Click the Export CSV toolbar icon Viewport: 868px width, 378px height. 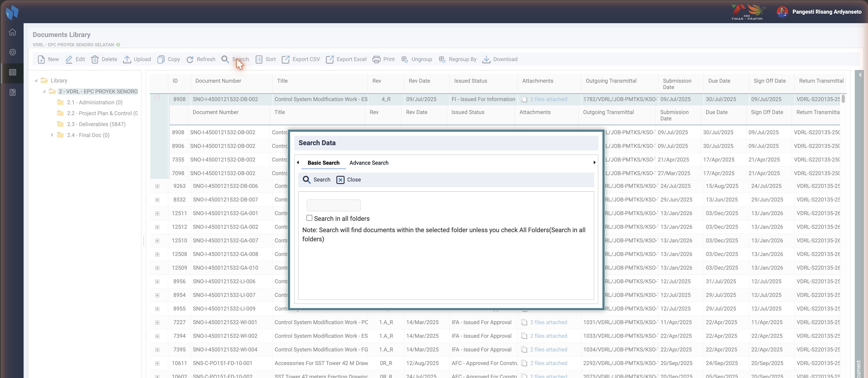[x=286, y=59]
